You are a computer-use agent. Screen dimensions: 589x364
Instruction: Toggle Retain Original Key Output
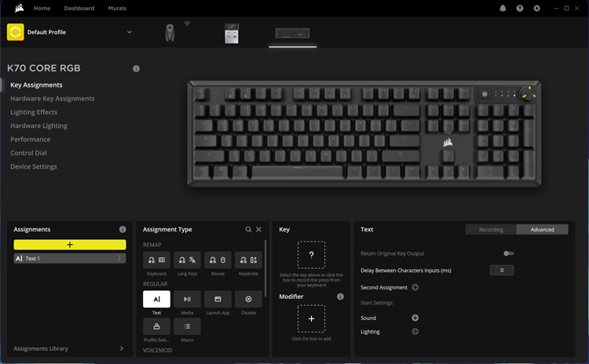(509, 253)
